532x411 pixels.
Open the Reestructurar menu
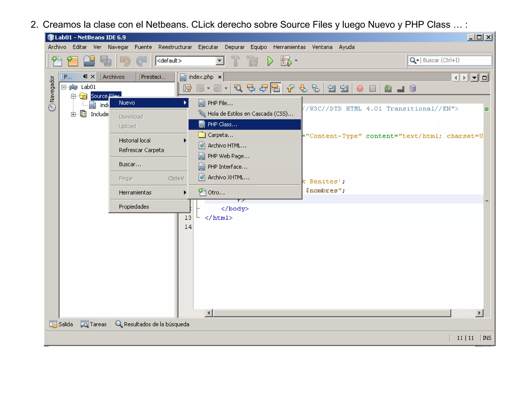pyautogui.click(x=175, y=47)
